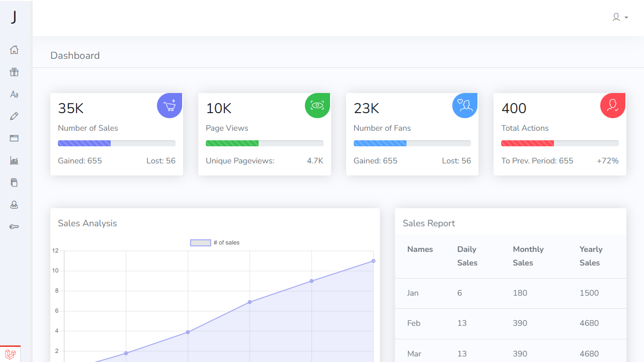Click the bar chart statistics sidebar icon
Viewport: 644px width, 362px height.
[14, 160]
